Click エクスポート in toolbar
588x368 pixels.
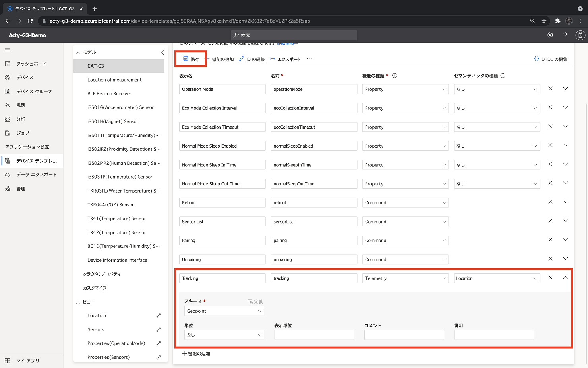285,59
